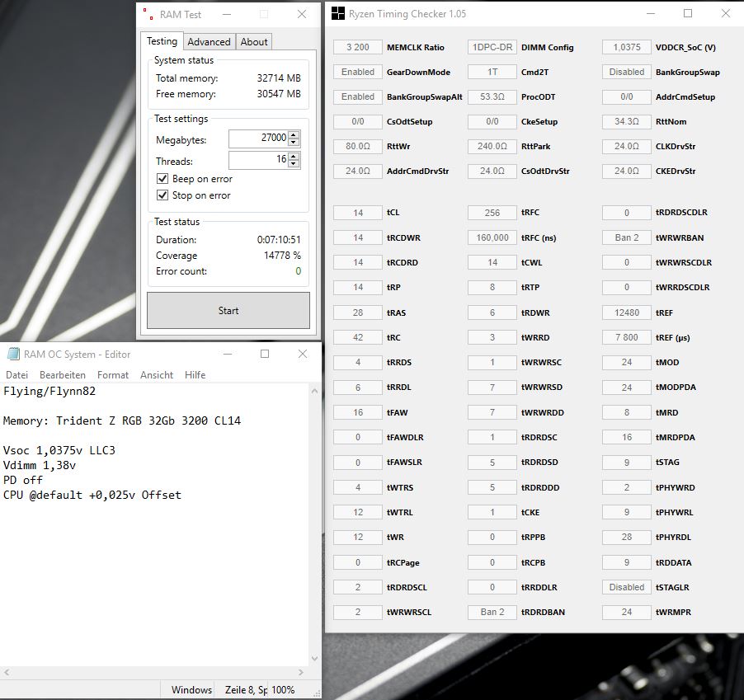Minimize the RAM OC System Editor window
Screen dimensions: 744x700
click(228, 354)
